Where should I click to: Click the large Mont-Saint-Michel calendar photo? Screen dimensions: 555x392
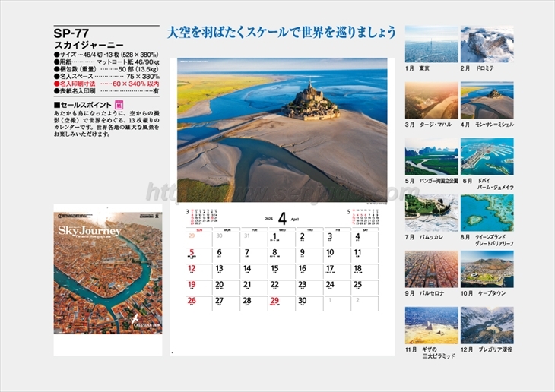coord(281,130)
